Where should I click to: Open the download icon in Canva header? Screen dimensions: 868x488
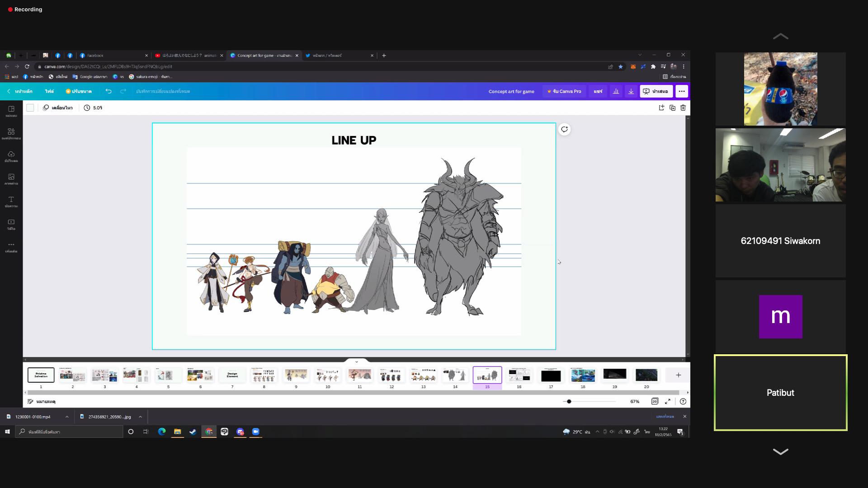click(x=631, y=91)
